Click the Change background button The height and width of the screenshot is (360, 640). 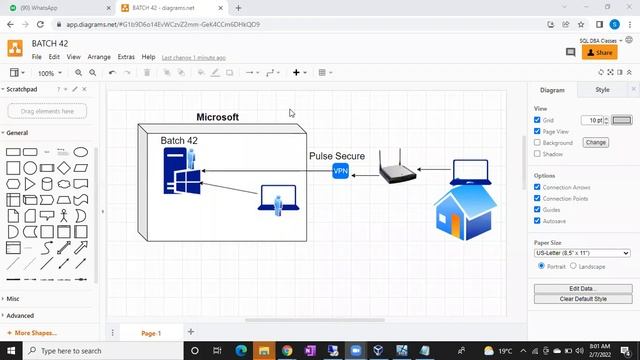coord(596,142)
